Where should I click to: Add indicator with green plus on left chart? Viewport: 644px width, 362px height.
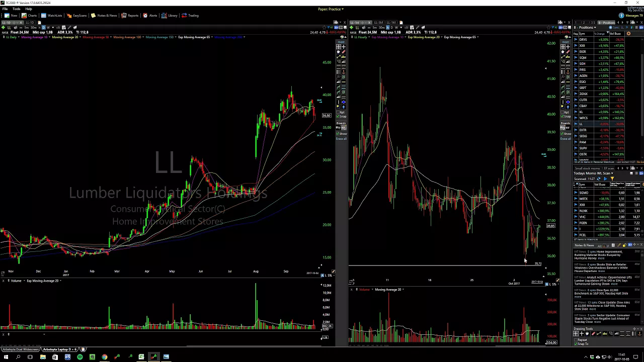(3, 28)
